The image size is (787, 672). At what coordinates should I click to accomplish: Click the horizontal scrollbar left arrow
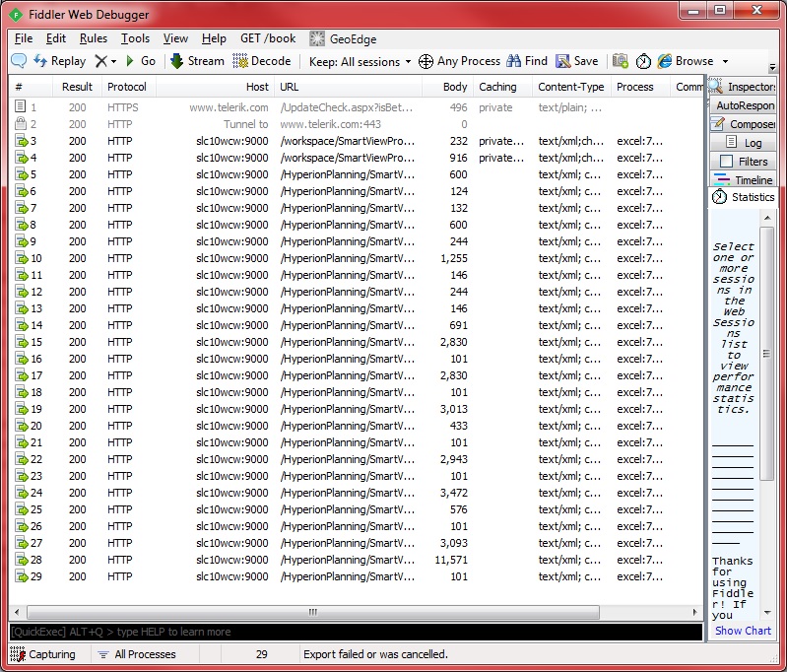click(17, 612)
